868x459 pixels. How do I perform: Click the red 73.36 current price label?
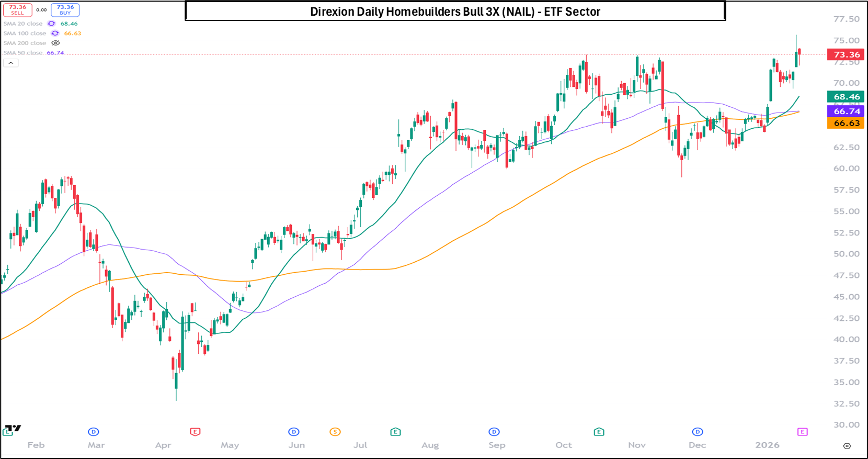846,54
